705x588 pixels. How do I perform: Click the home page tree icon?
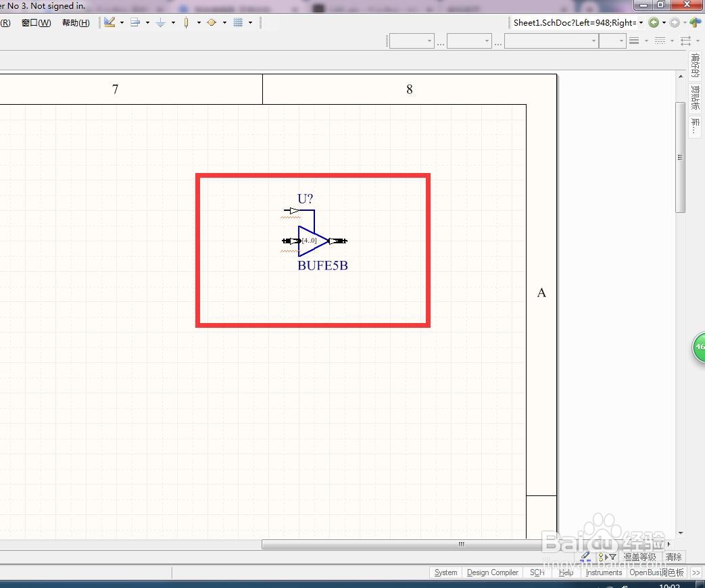click(x=695, y=22)
